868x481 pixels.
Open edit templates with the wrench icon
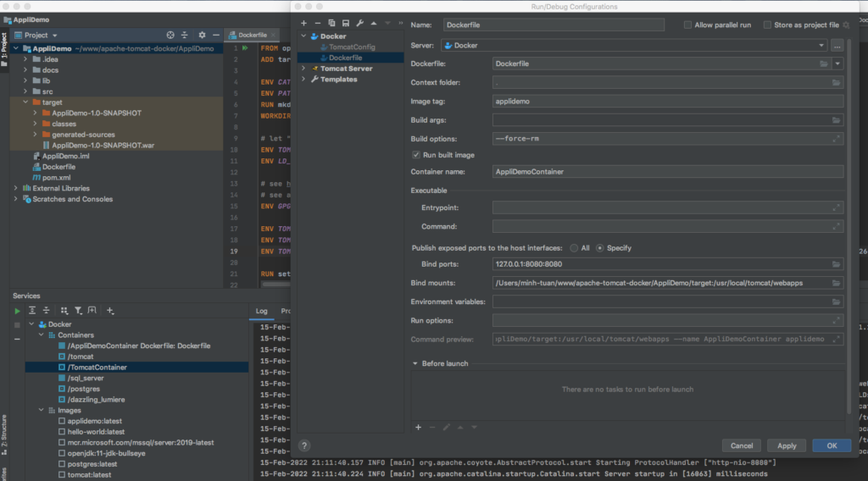(x=359, y=23)
